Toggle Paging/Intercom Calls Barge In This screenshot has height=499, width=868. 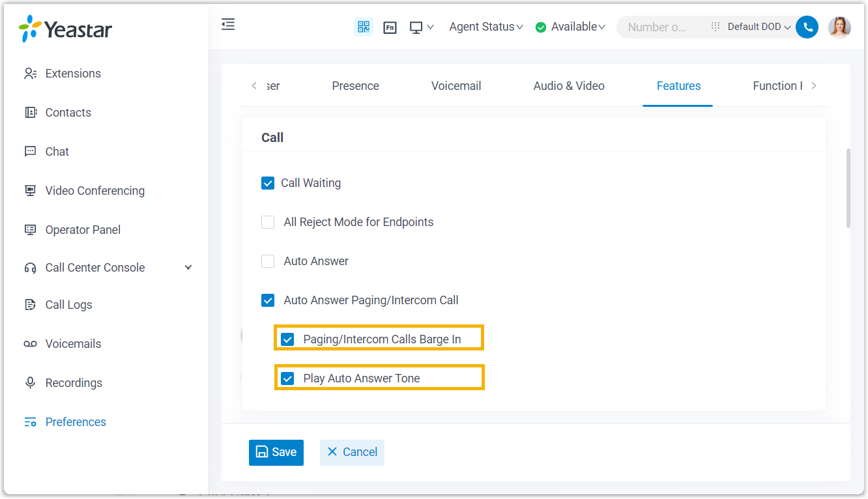click(287, 339)
